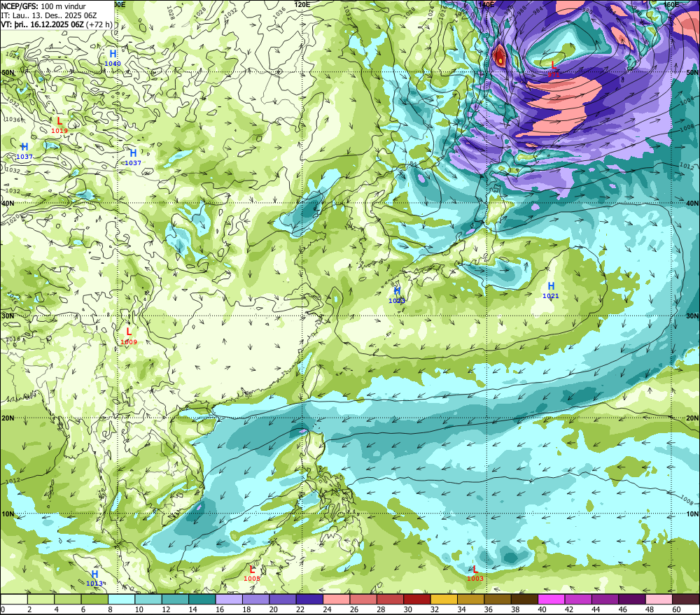The height and width of the screenshot is (615, 700).
Task: Click the 140E longitude label
Action: click(x=486, y=4)
